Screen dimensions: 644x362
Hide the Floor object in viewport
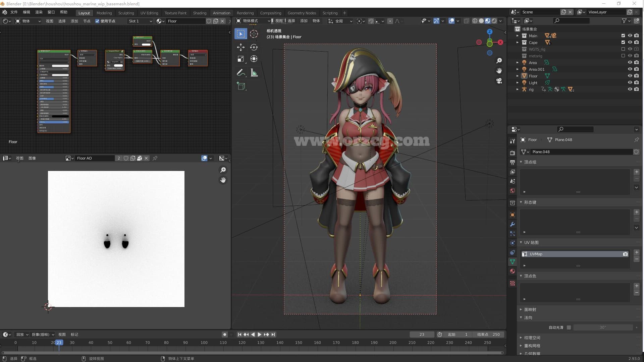click(630, 76)
